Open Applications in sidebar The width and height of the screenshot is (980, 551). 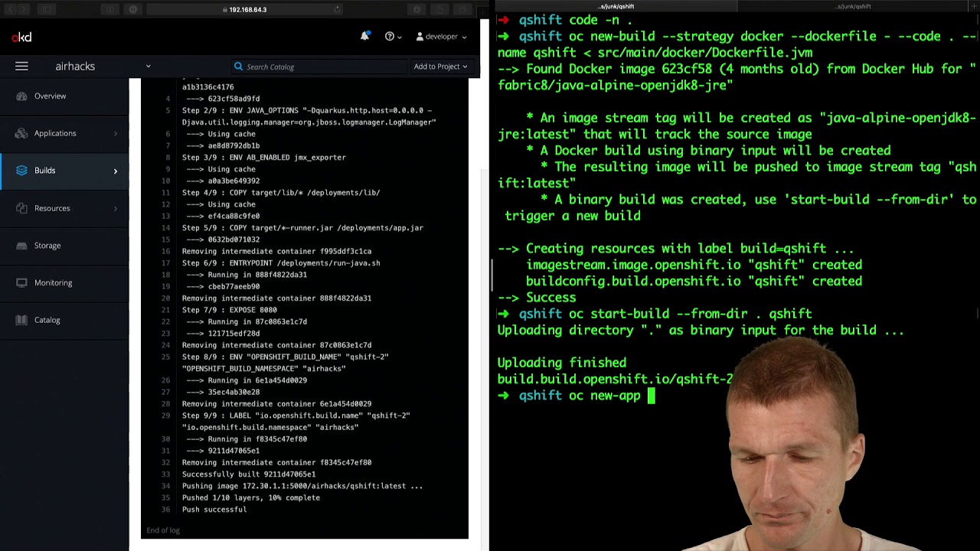click(x=64, y=133)
